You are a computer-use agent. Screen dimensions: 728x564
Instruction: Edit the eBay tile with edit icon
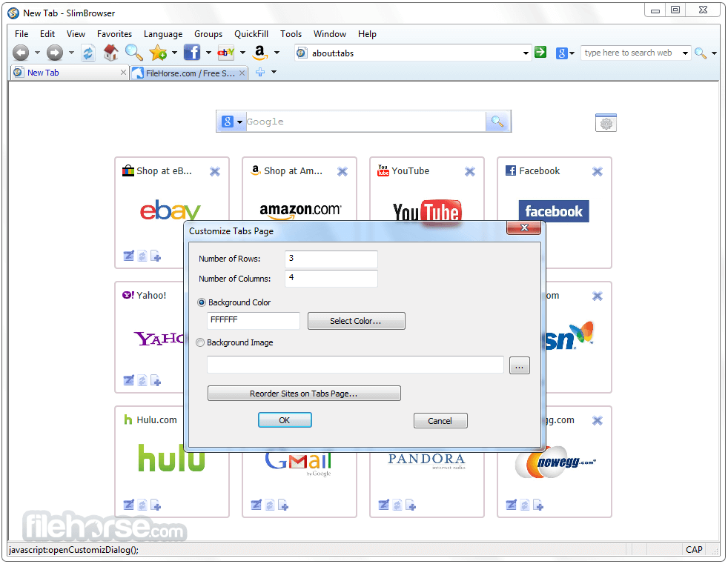(x=128, y=256)
